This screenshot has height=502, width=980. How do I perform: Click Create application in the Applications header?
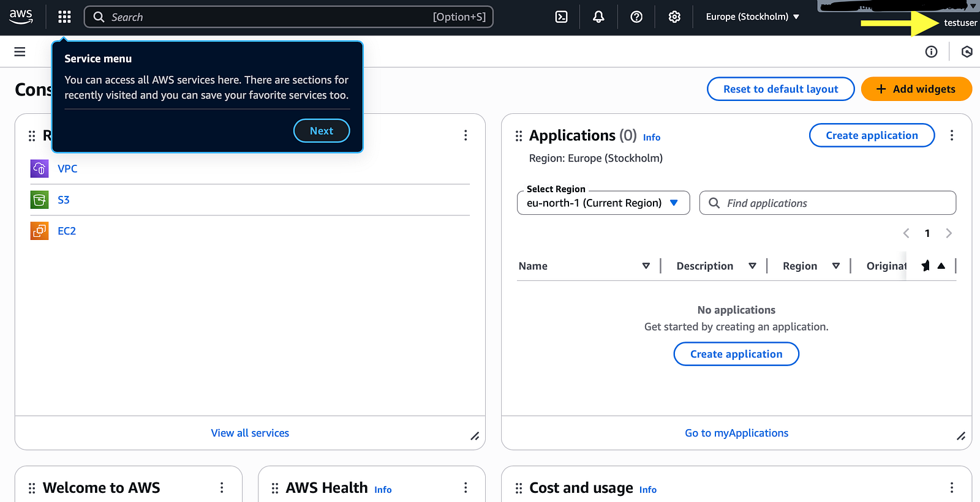point(872,135)
